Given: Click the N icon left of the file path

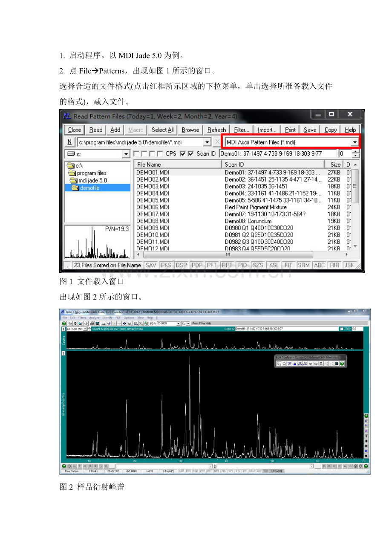Looking at the screenshot, I should [69, 142].
